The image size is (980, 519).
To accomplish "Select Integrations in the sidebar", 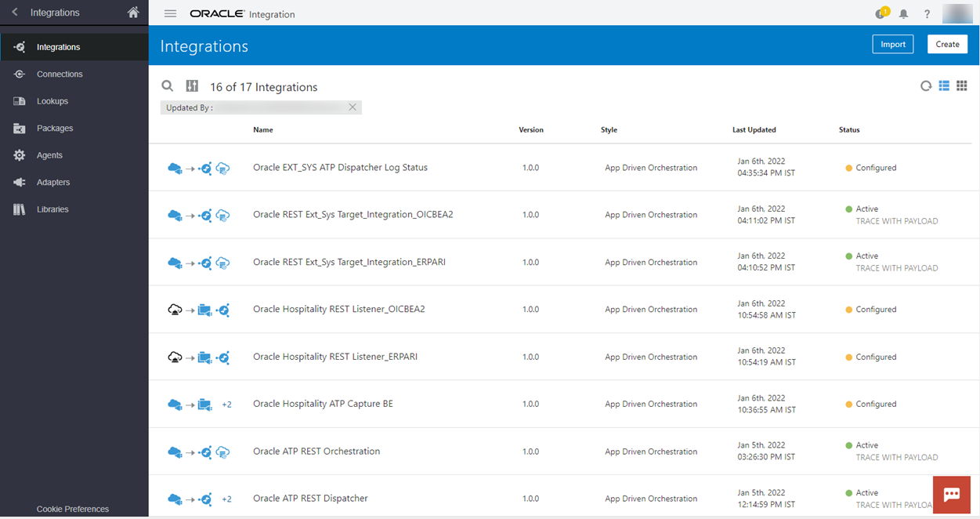I will (74, 47).
